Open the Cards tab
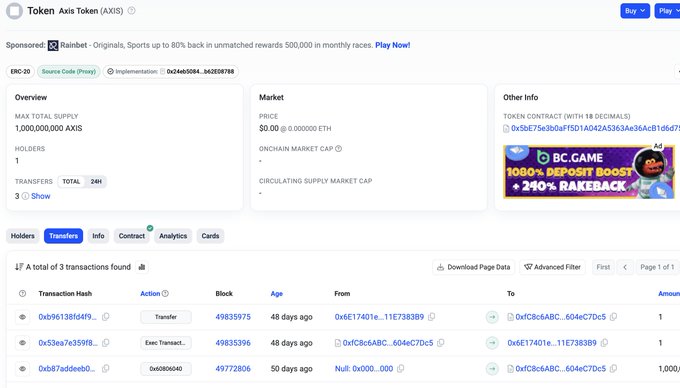Viewport: 680px width, 388px height. tap(210, 236)
